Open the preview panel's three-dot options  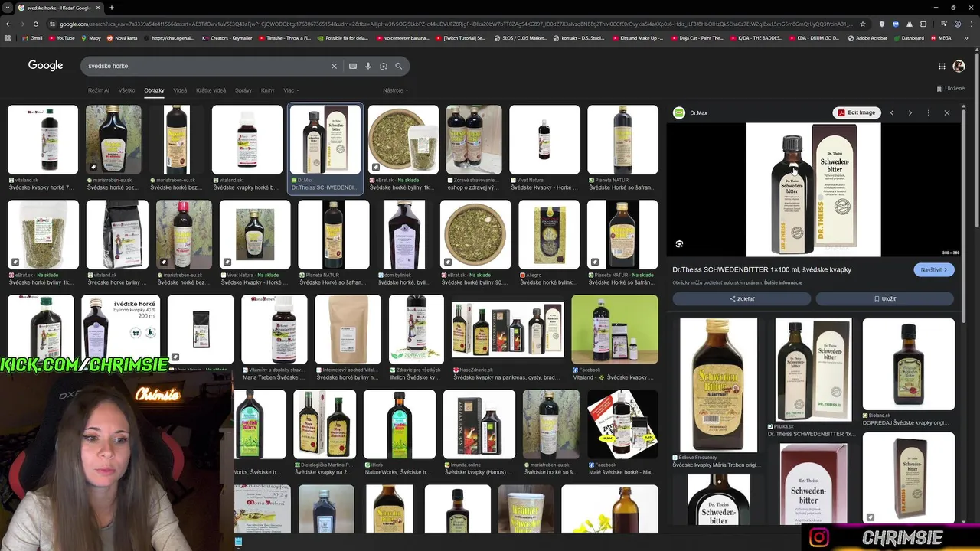pos(929,112)
